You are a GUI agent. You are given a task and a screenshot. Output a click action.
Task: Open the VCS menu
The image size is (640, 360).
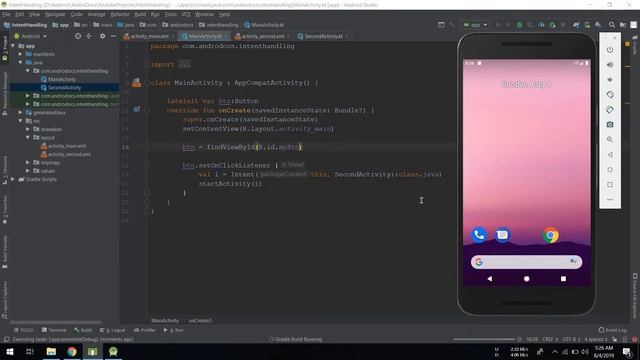click(x=186, y=14)
